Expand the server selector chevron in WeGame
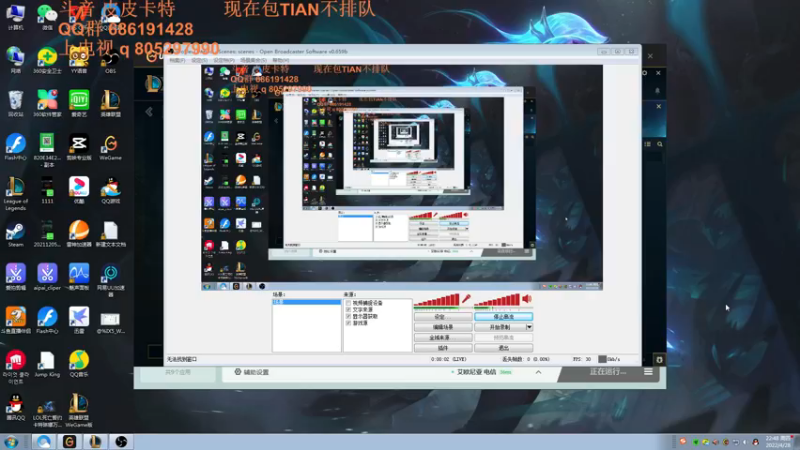800x450 pixels. [538, 372]
